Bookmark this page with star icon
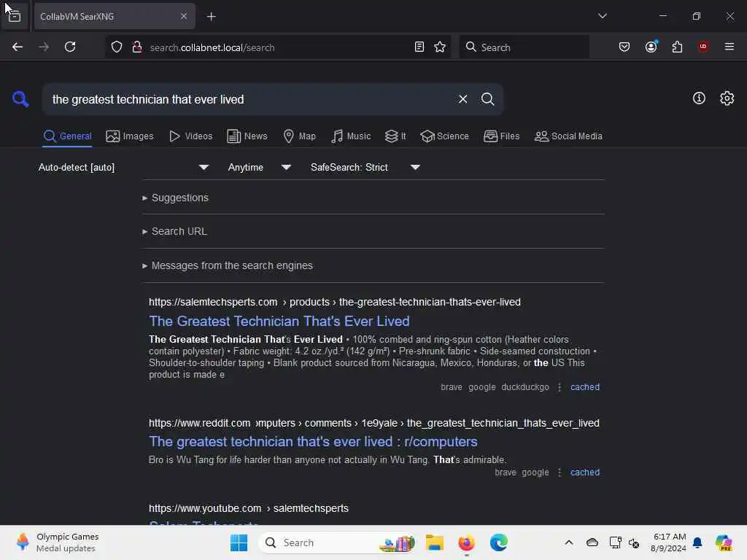The width and height of the screenshot is (747, 560). pyautogui.click(x=440, y=47)
